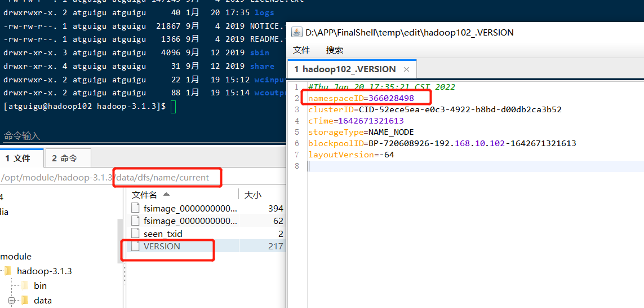Open the 搜索 menu in the editor window
The image size is (644, 308).
(x=334, y=50)
